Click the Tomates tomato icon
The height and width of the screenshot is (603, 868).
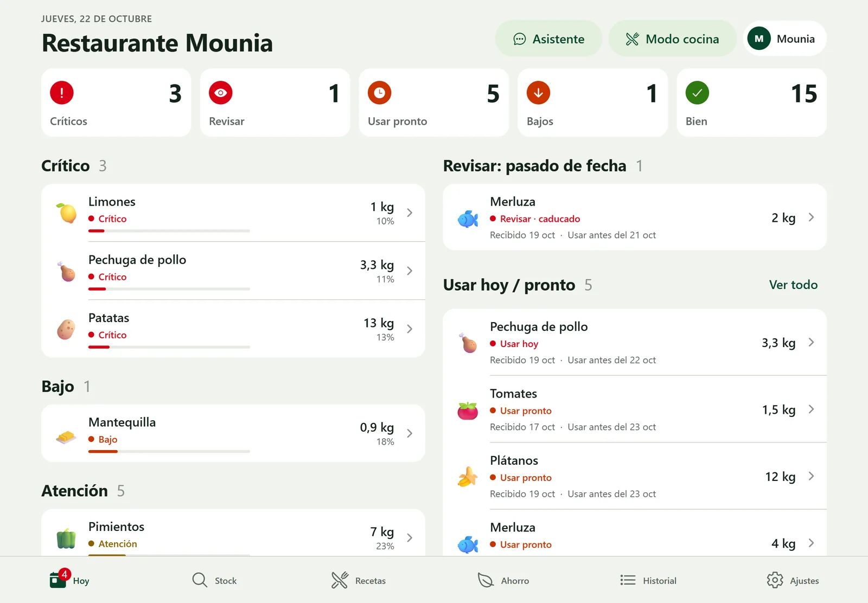point(468,410)
